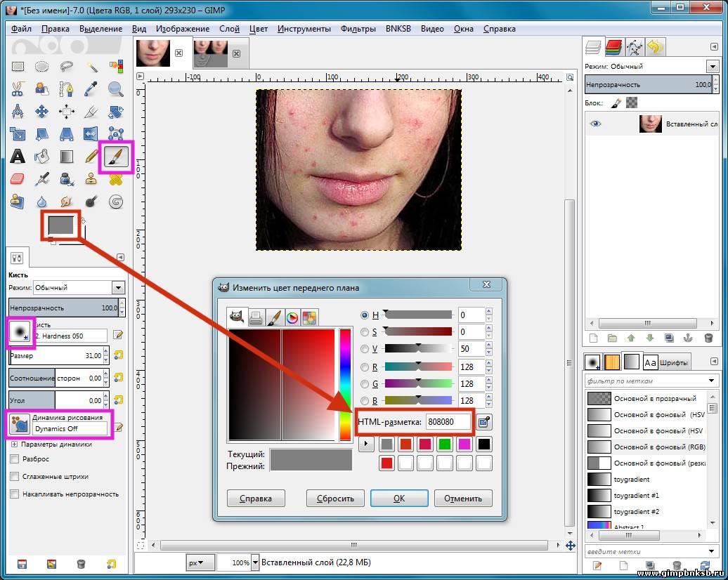728x580 pixels.
Task: Open the Layers dock tab
Action: 593,47
